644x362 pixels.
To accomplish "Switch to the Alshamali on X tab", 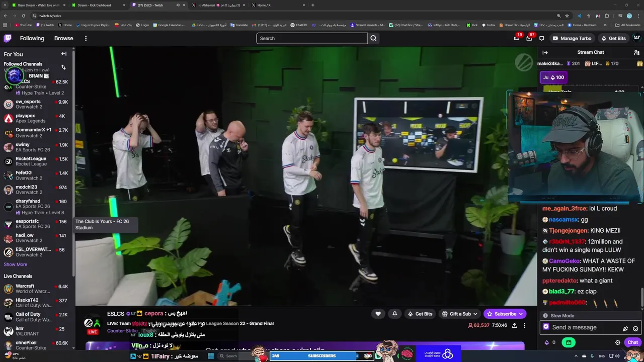I will 218,5.
